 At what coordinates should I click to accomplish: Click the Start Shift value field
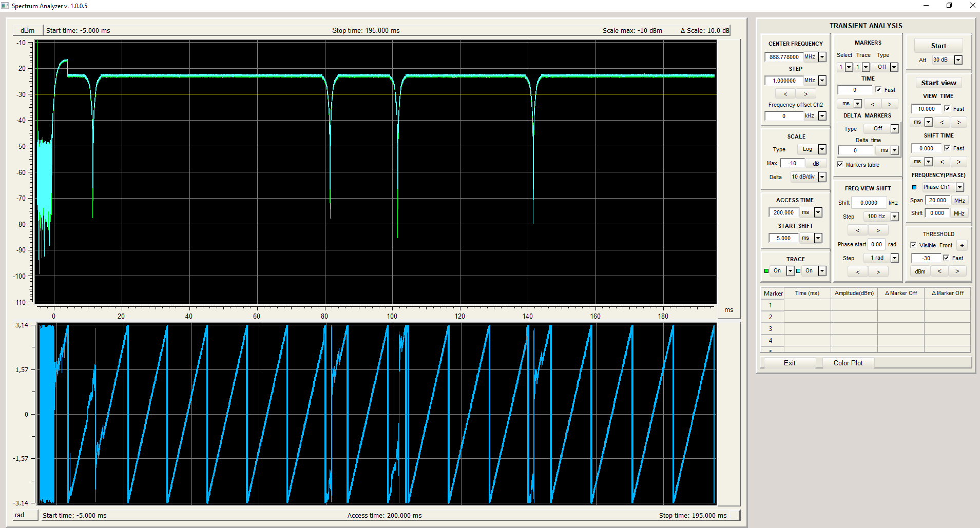pyautogui.click(x=783, y=238)
